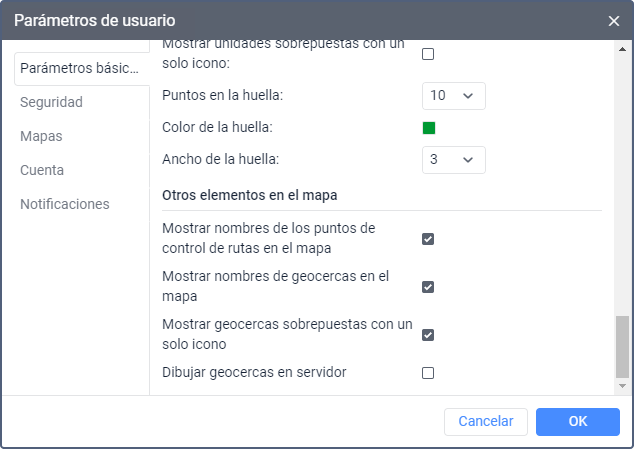Open the Puntos en la huella dropdown
Screen dimensions: 634x449
[453, 95]
